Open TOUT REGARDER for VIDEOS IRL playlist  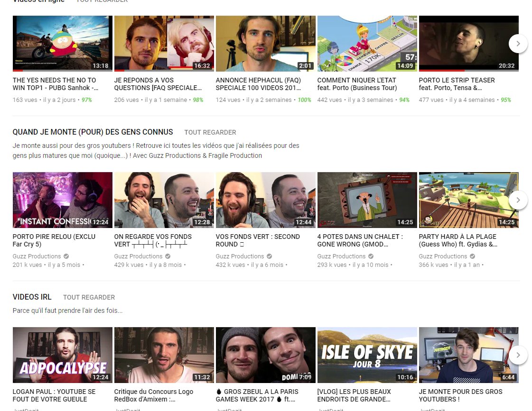[89, 298]
